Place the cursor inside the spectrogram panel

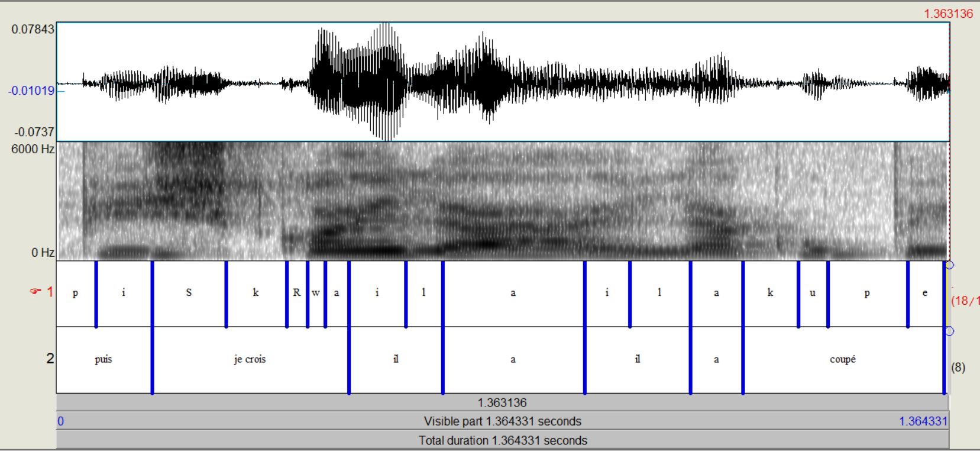[x=503, y=201]
